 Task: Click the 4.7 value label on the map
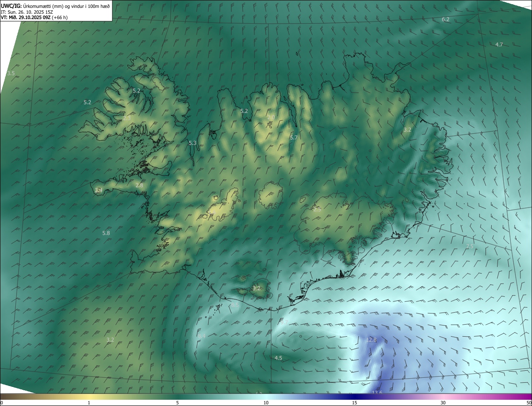(499, 44)
